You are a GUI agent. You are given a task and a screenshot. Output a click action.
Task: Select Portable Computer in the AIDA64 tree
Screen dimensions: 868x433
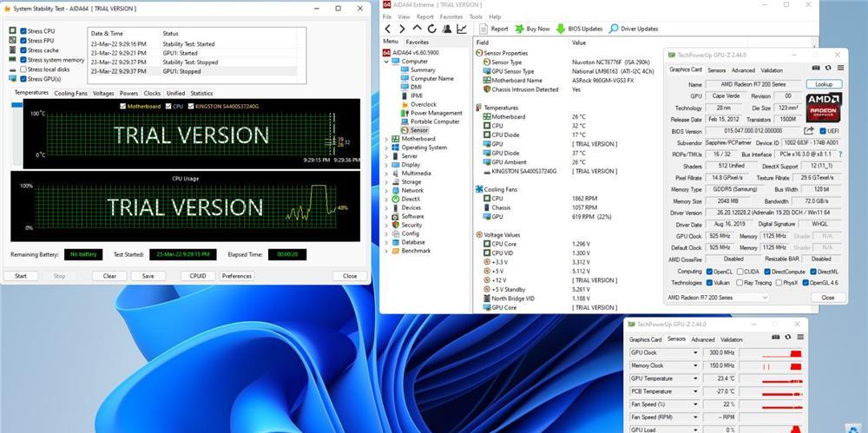[x=435, y=121]
